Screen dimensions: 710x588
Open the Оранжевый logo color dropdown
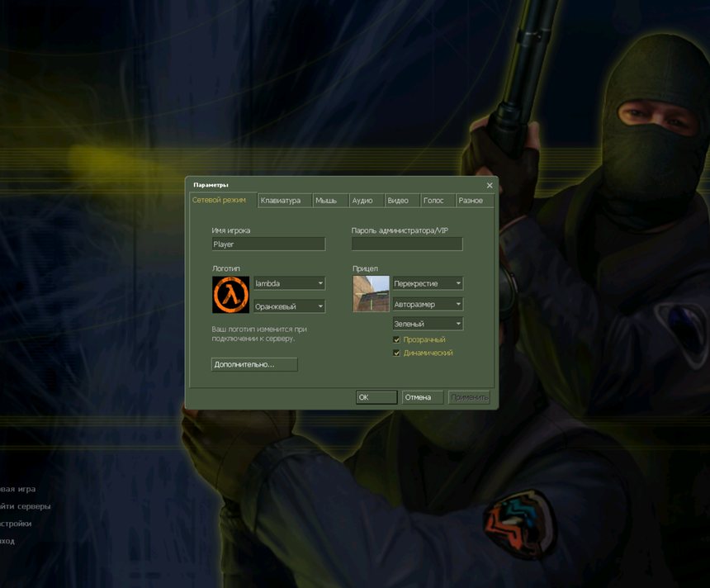pos(289,306)
